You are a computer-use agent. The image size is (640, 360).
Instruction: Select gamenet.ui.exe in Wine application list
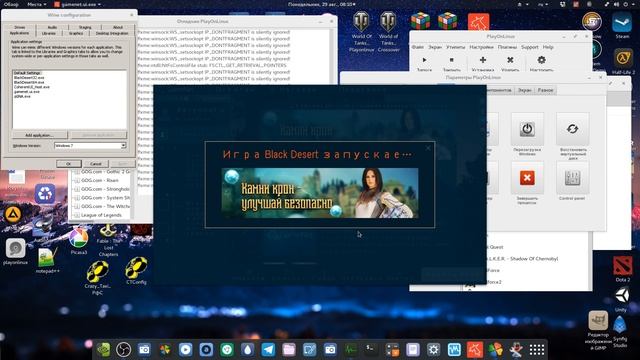27,92
